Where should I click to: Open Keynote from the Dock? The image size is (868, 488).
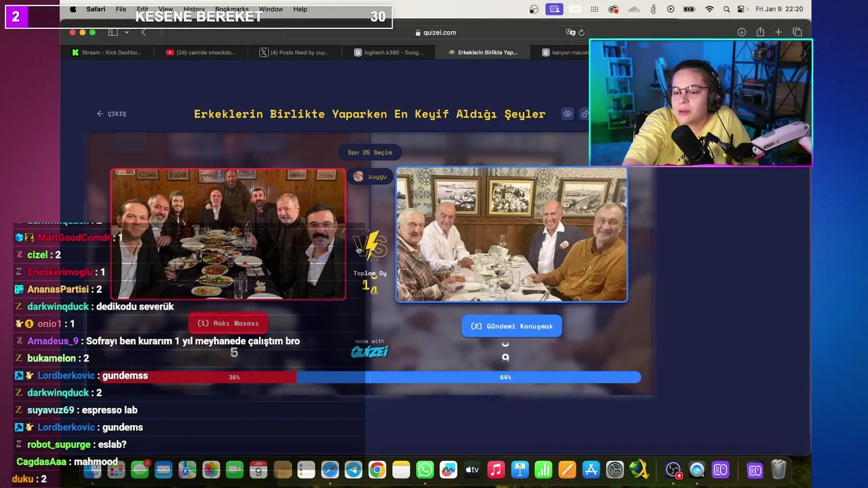pyautogui.click(x=520, y=470)
